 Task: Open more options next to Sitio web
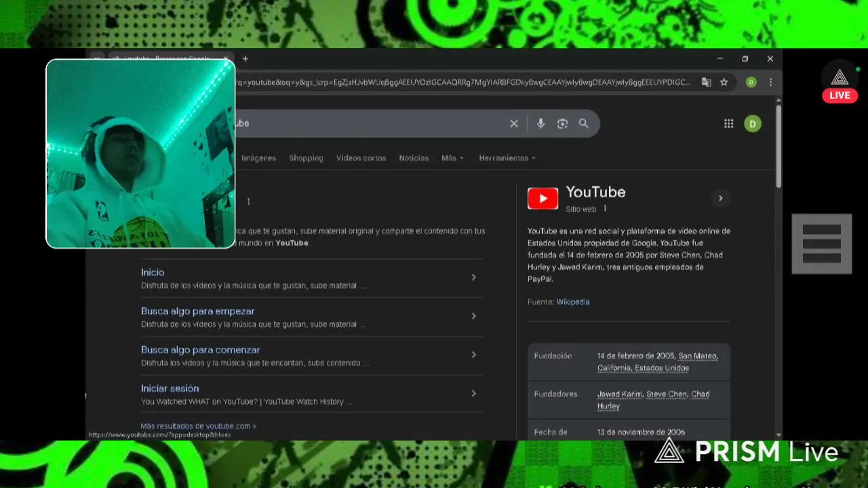(x=605, y=209)
